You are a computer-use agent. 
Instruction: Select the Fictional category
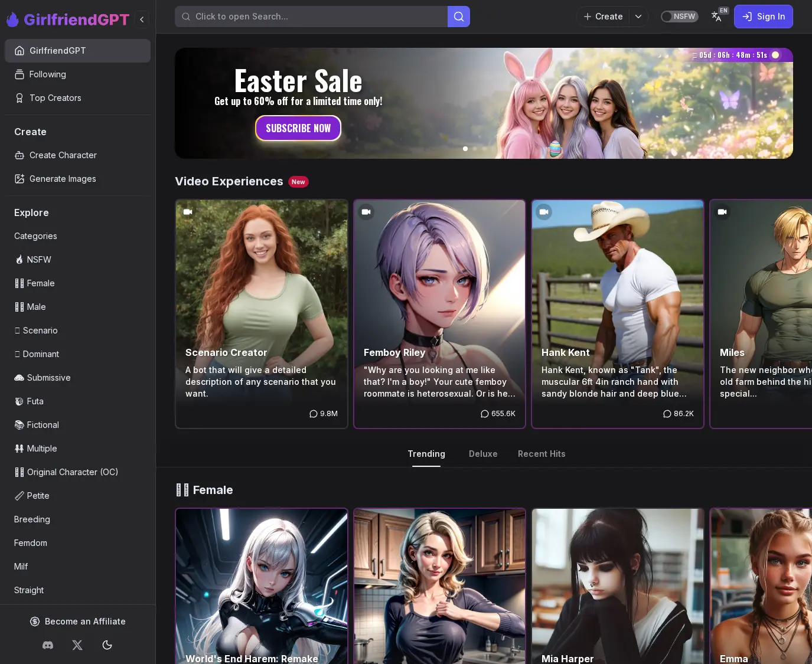coord(77,425)
